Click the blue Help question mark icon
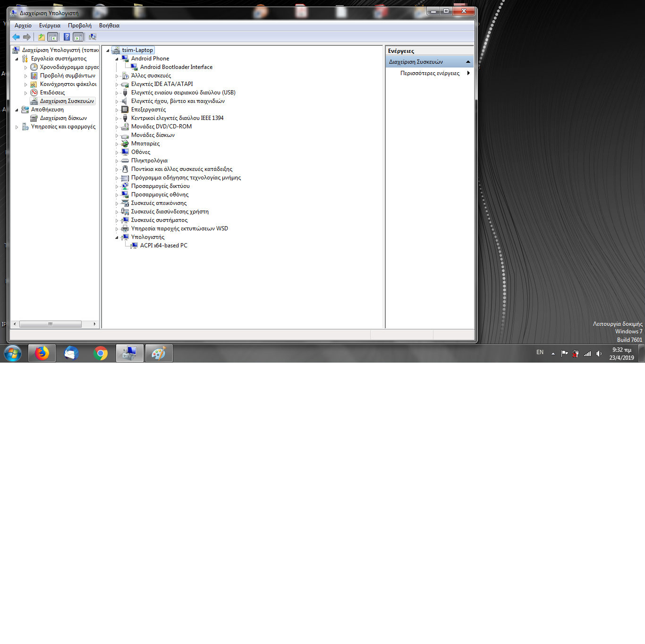 click(67, 37)
